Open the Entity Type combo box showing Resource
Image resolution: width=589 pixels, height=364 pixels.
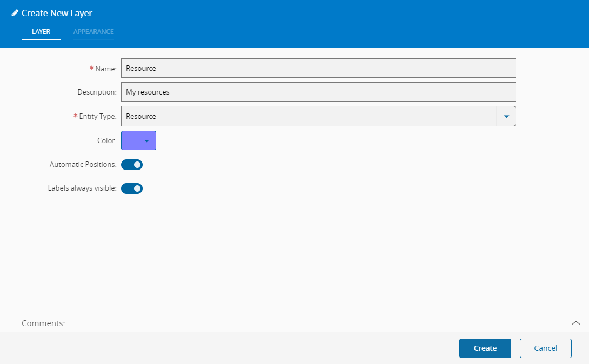[x=318, y=116]
